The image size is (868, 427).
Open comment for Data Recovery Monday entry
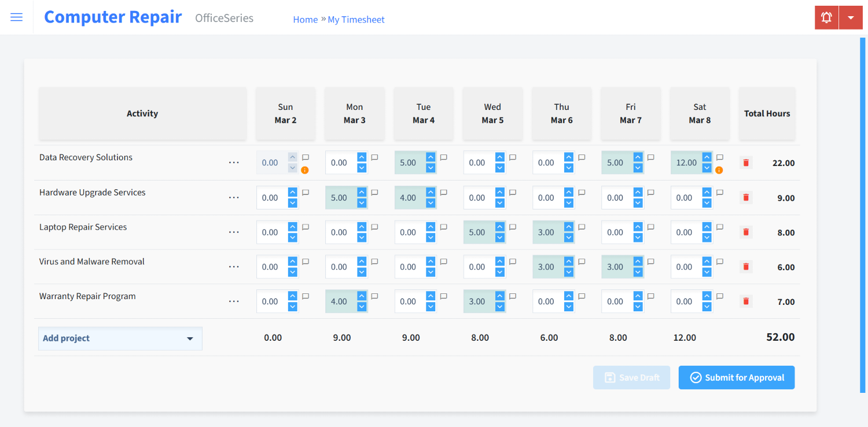click(x=374, y=157)
